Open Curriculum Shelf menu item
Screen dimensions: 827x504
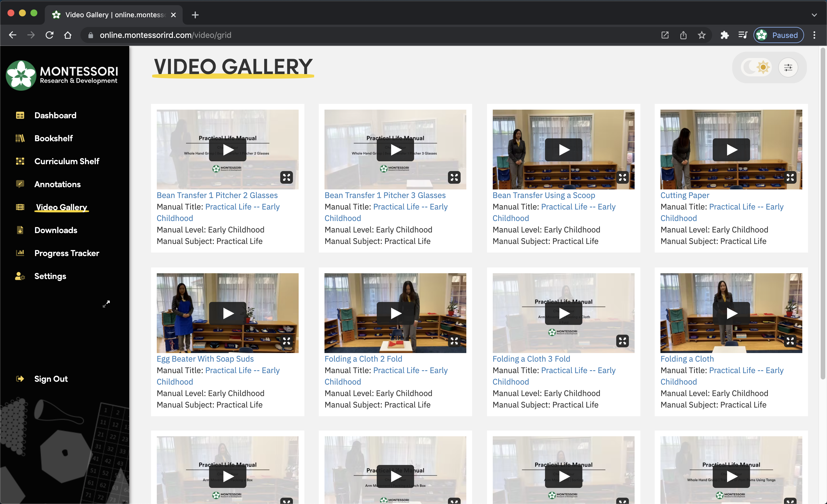pos(67,161)
